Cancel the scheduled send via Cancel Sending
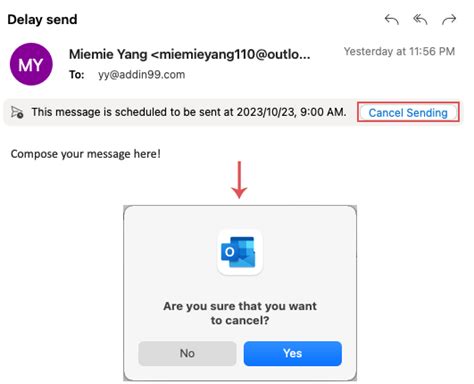 (x=408, y=112)
